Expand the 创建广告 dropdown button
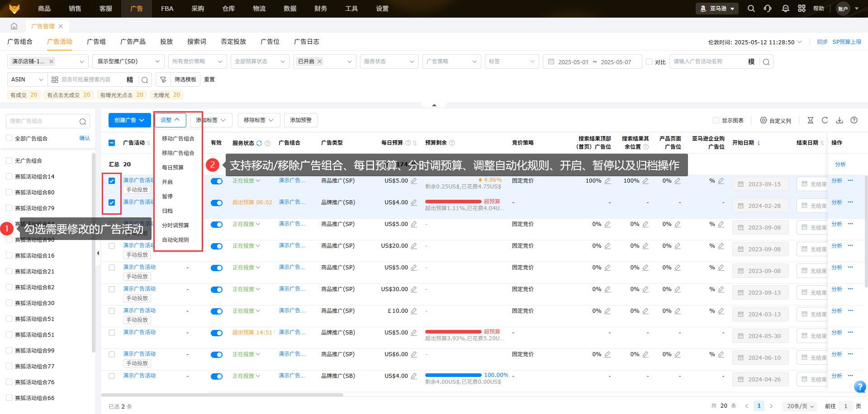The height and width of the screenshot is (414, 868). coord(129,120)
